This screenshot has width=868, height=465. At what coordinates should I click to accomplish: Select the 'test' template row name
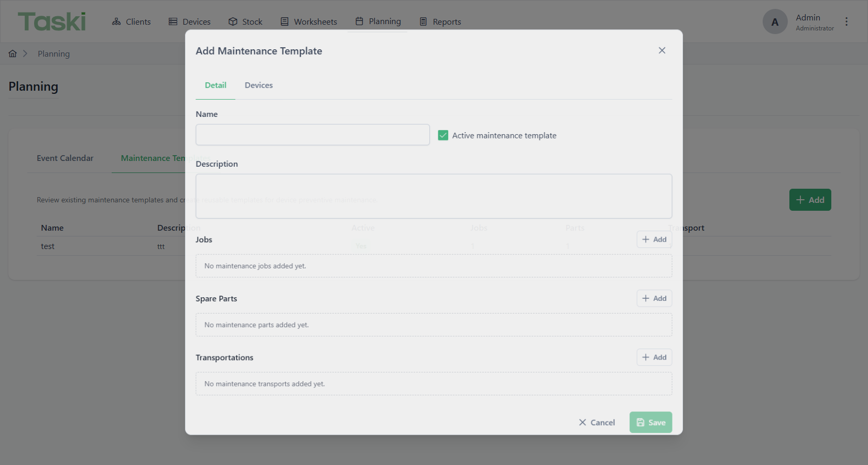(48, 246)
